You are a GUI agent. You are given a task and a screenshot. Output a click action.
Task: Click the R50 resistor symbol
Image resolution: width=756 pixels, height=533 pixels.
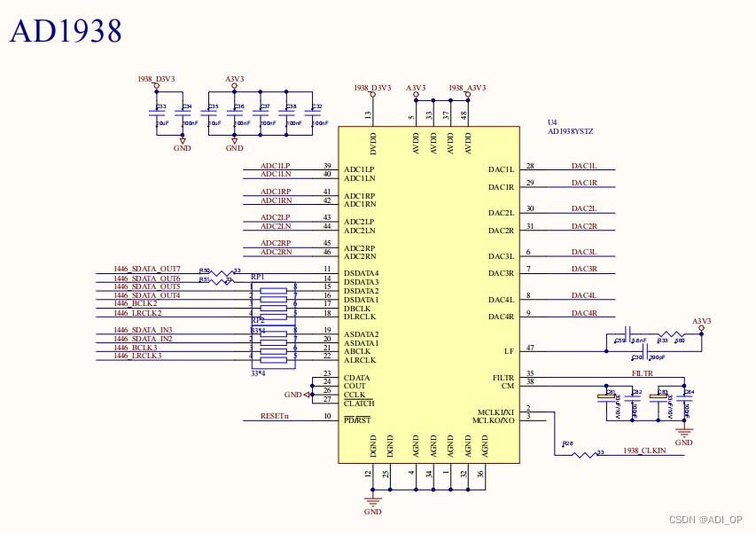point(222,273)
